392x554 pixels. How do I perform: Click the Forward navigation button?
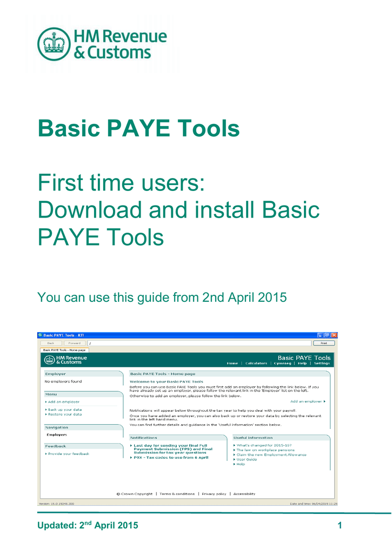(75, 343)
